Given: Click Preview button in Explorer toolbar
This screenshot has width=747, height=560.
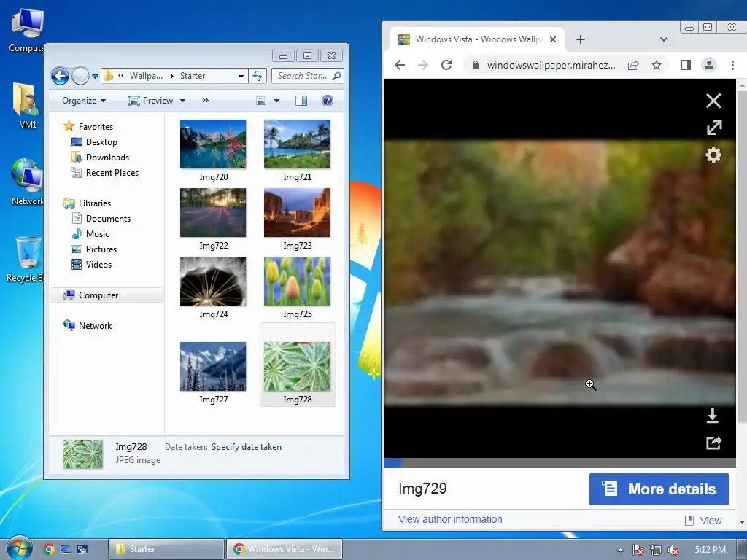Looking at the screenshot, I should pyautogui.click(x=151, y=101).
